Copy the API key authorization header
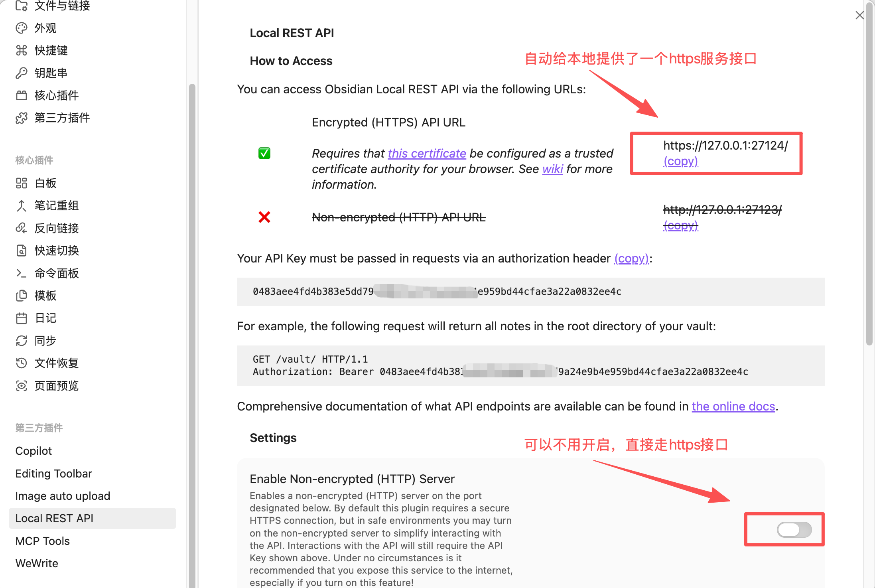Viewport: 875px width, 588px height. 631,258
